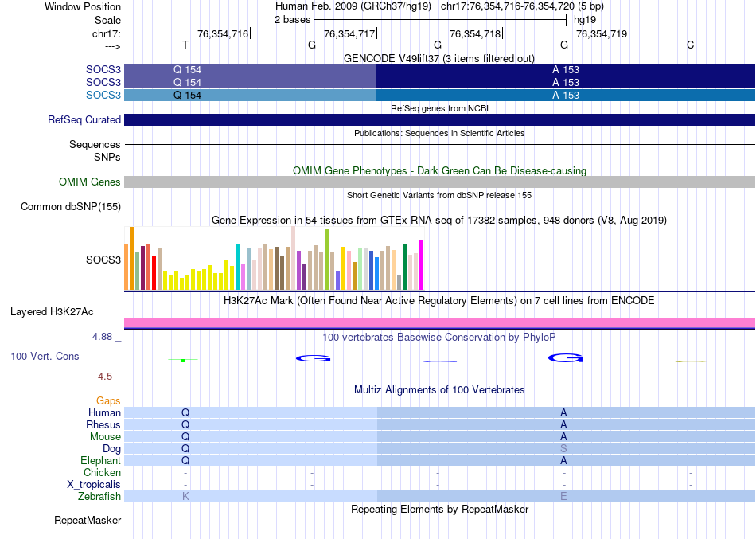Click the Common dbSNP(155) track label
This screenshot has height=539, width=756.
tap(70, 206)
